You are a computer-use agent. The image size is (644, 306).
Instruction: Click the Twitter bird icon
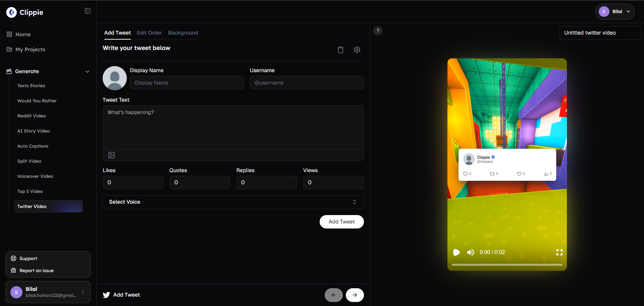tap(106, 295)
